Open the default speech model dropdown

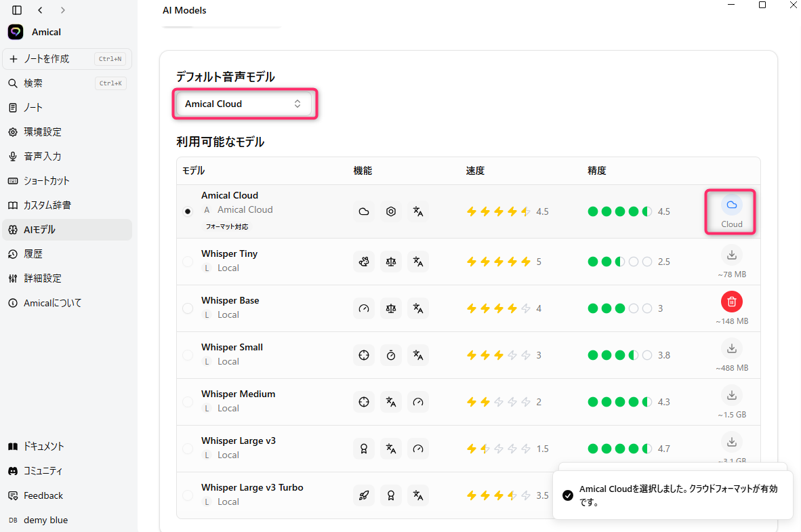tap(243, 104)
